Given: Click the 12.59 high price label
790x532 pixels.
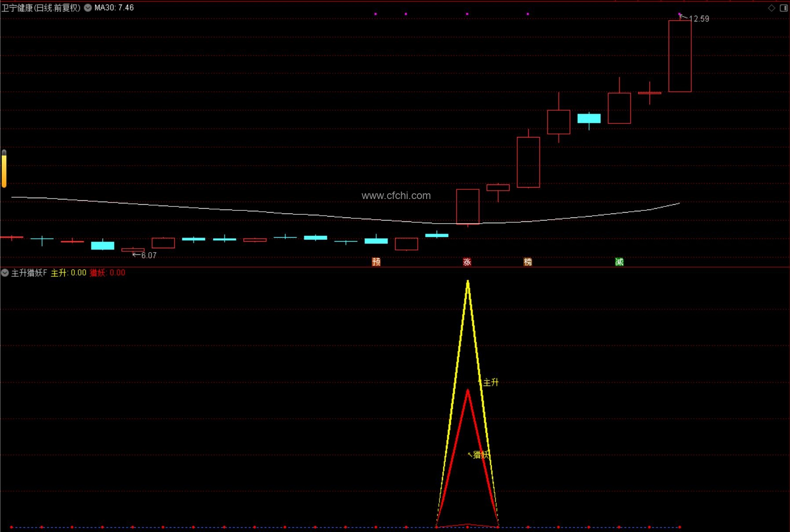Looking at the screenshot, I should (x=699, y=19).
